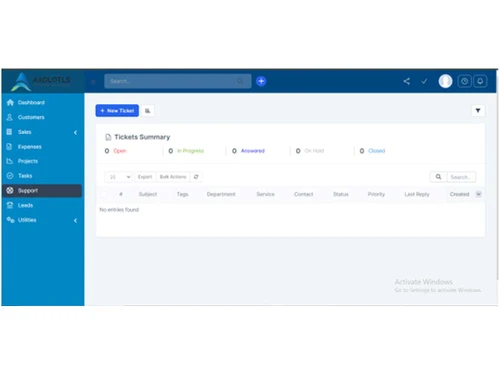The height and width of the screenshot is (375, 500).
Task: Click the Bulk Actions button
Action: [173, 177]
